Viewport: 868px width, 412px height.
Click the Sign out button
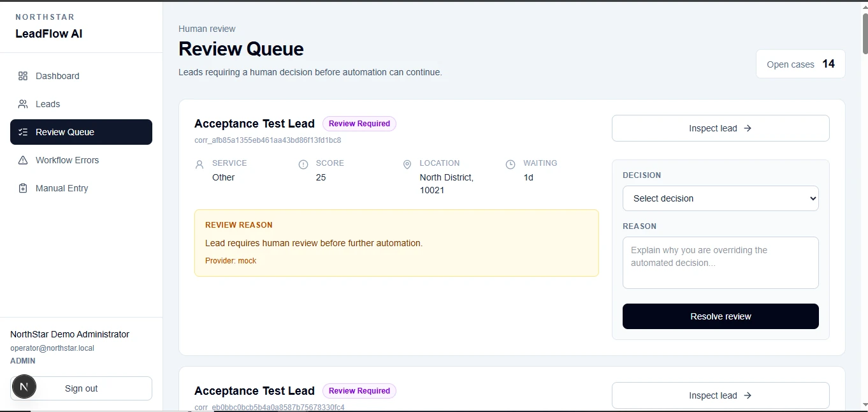coord(81,388)
